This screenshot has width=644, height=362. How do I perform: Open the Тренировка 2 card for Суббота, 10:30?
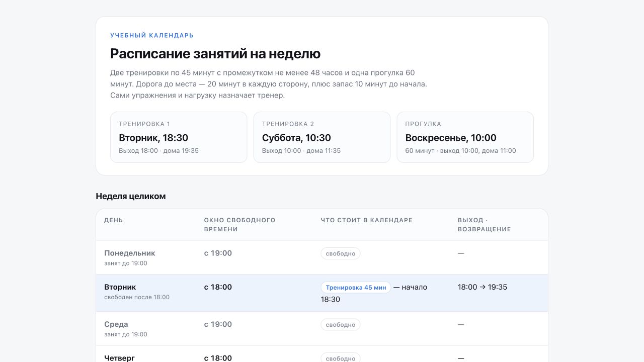click(x=322, y=137)
